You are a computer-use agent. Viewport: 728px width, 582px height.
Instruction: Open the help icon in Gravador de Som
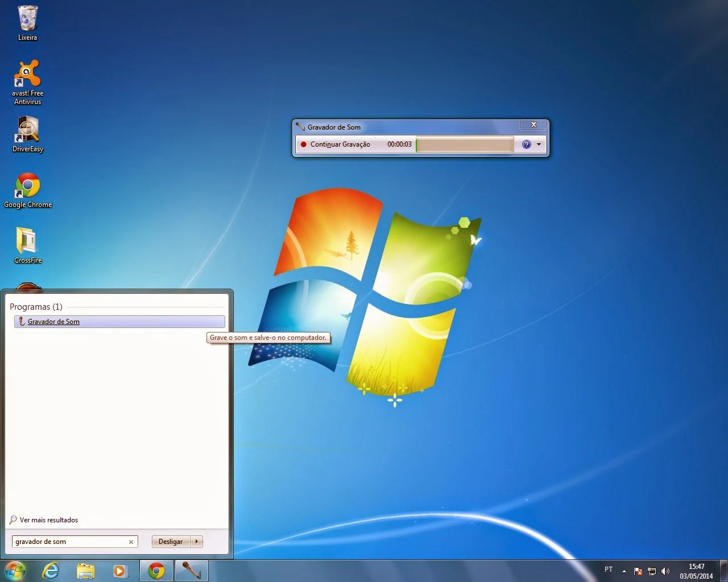[527, 144]
